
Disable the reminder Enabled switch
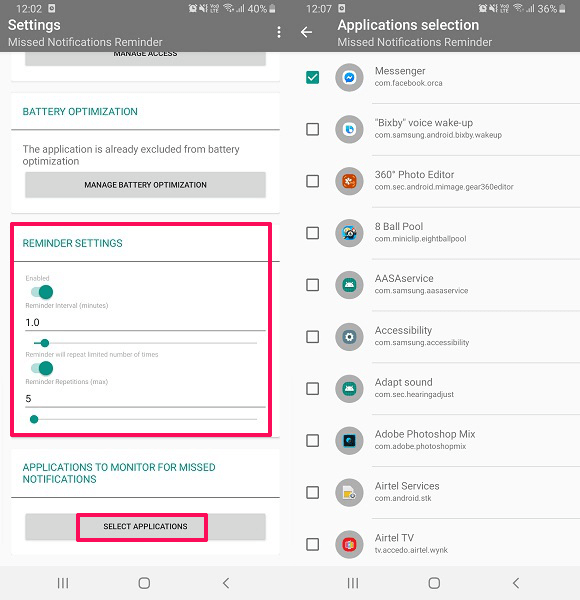[x=42, y=292]
